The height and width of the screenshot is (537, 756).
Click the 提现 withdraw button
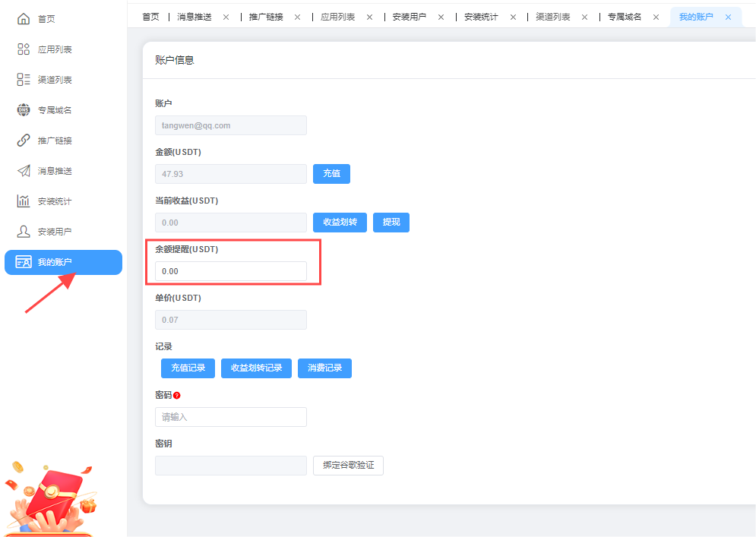(x=391, y=223)
